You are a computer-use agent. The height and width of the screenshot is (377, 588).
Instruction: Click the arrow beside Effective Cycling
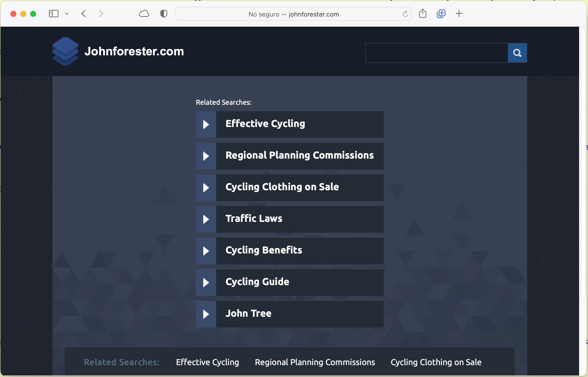click(x=206, y=125)
